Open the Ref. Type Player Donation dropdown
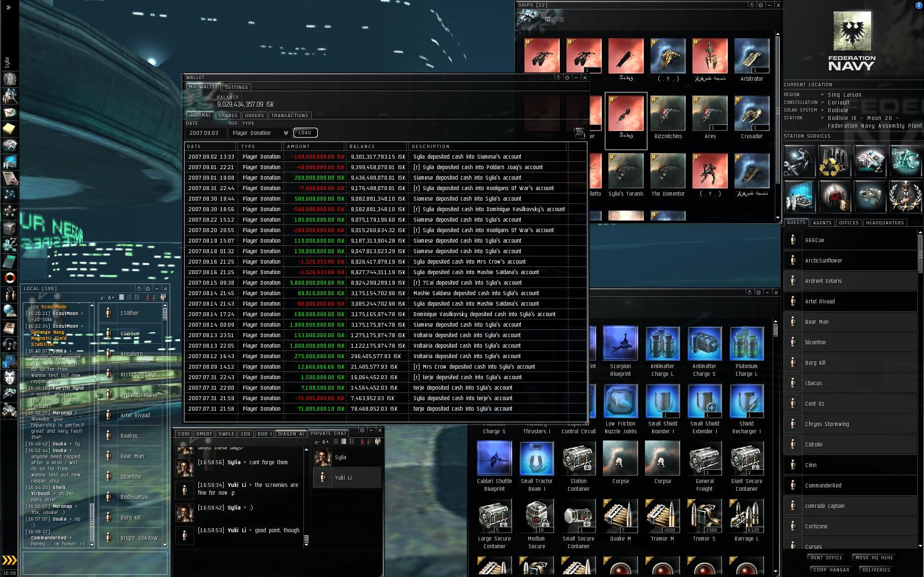This screenshot has height=577, width=924. [260, 133]
